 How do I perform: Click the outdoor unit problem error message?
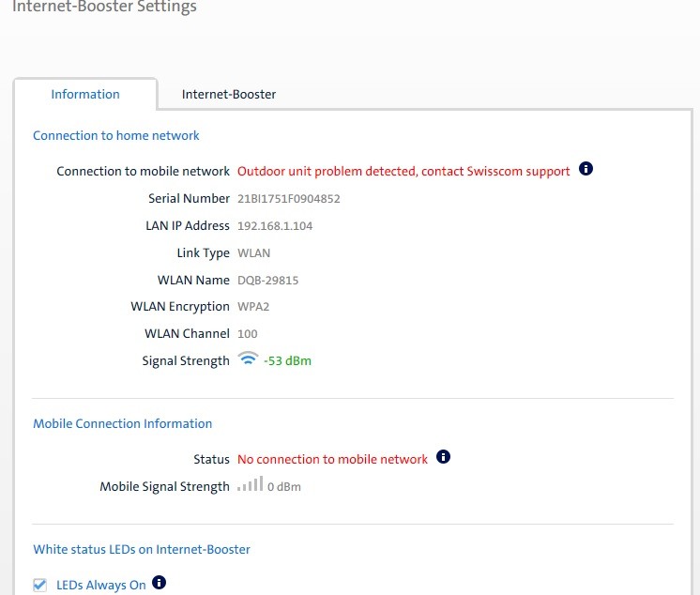click(x=403, y=171)
